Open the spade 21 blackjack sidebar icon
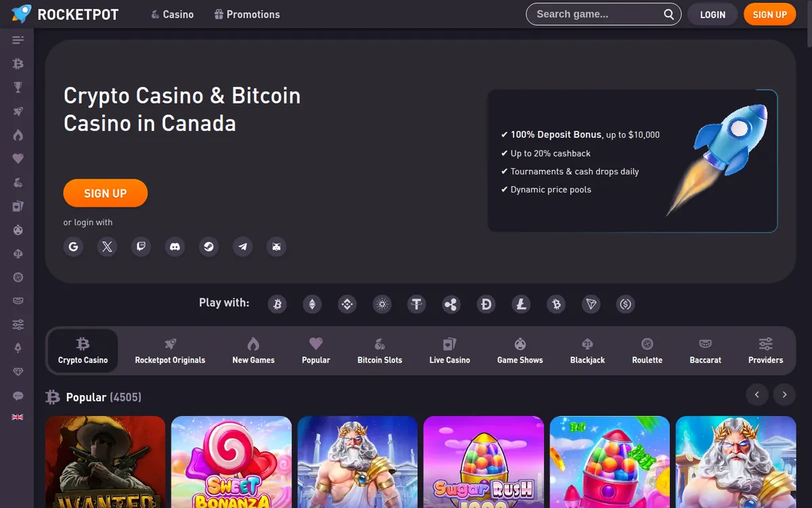Viewport: 812px width, 508px height. [18, 254]
